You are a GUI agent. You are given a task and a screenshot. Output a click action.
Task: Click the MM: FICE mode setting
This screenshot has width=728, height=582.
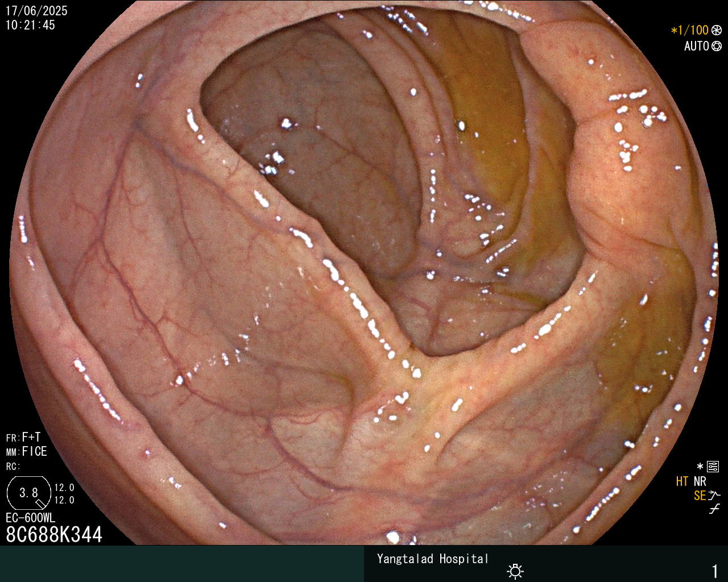click(x=27, y=452)
